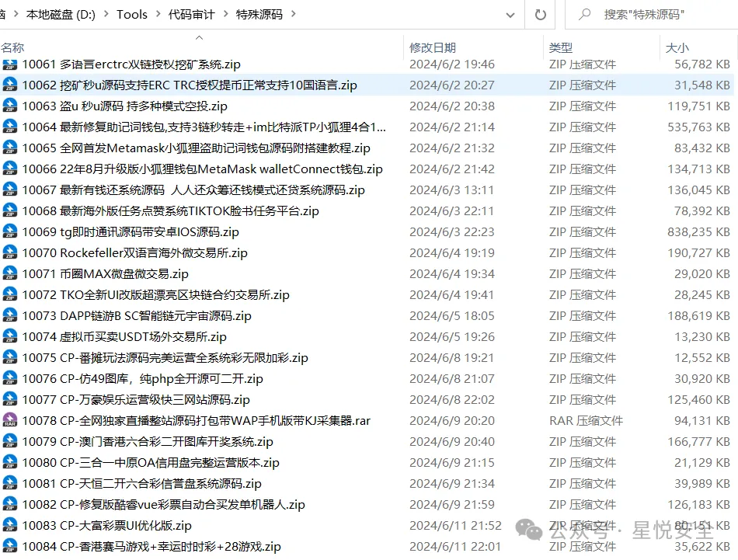This screenshot has width=738, height=560.
Task: Click the ZIP icon of file 10084
Action: coord(10,546)
